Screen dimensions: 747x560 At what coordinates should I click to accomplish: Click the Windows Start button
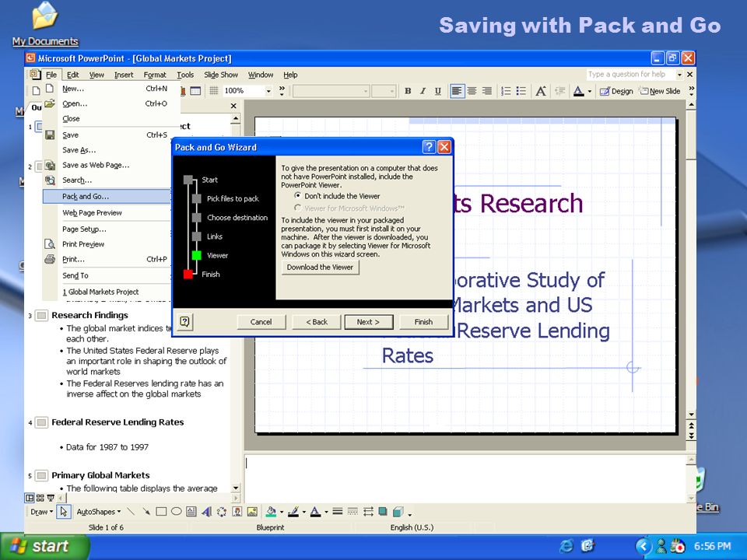44,546
